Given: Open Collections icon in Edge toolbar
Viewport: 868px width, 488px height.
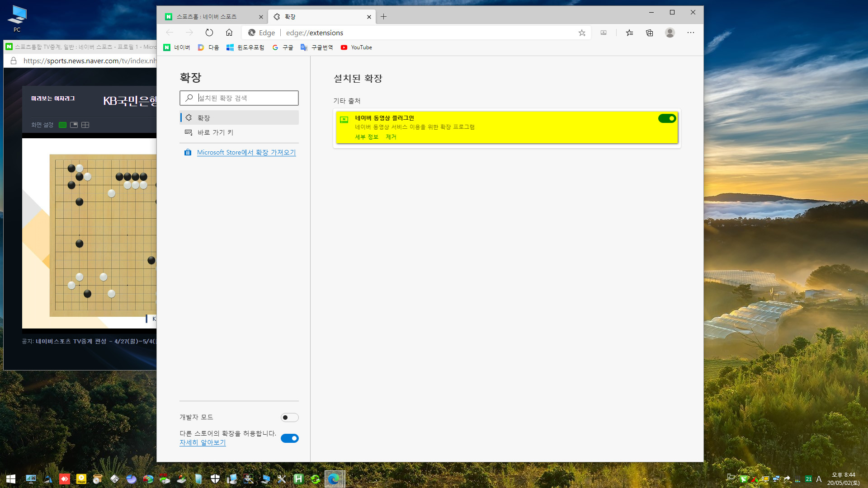Looking at the screenshot, I should pos(650,33).
